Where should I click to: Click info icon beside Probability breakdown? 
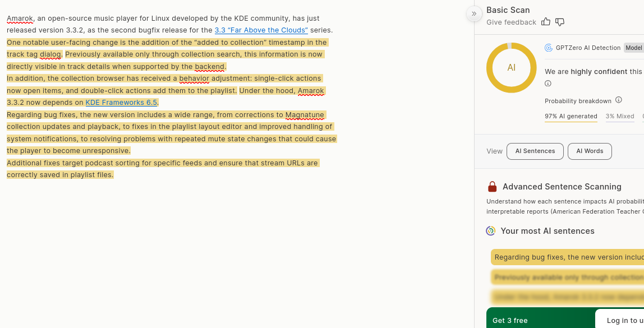(619, 100)
